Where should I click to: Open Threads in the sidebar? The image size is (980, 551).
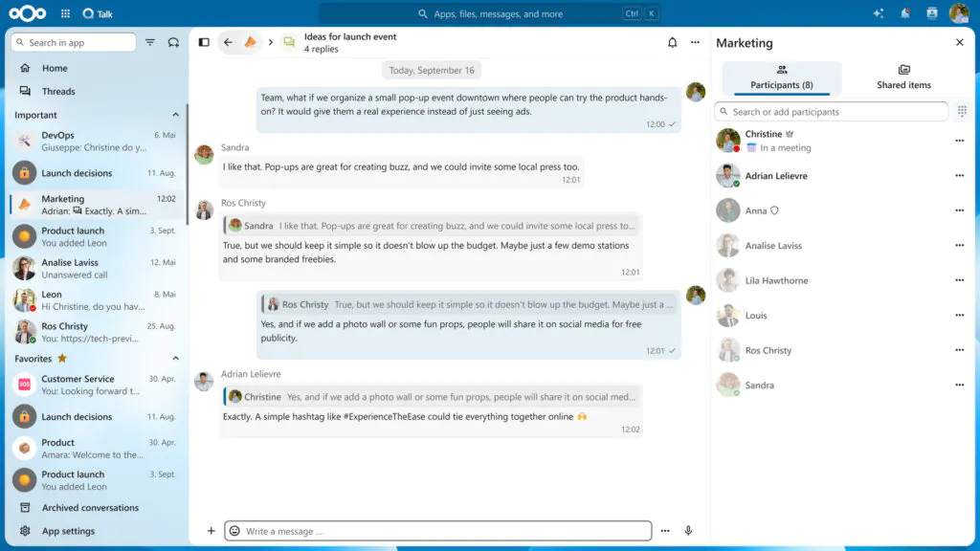point(97,91)
